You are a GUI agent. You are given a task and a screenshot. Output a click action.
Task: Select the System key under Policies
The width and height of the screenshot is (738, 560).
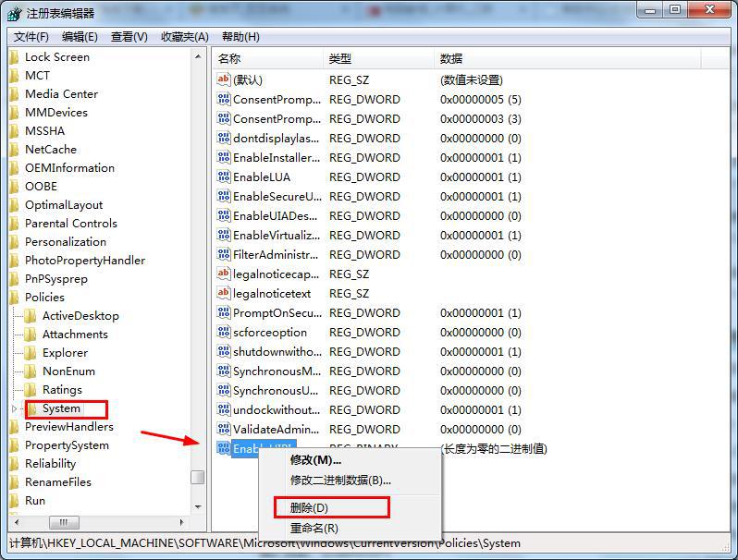61,408
